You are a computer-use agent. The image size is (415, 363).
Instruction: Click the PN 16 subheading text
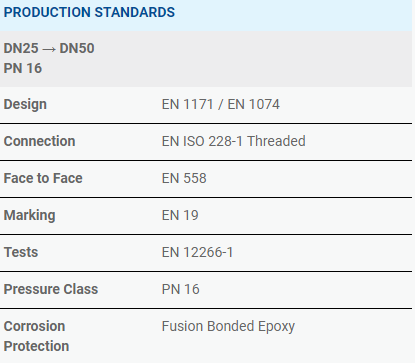tap(23, 68)
